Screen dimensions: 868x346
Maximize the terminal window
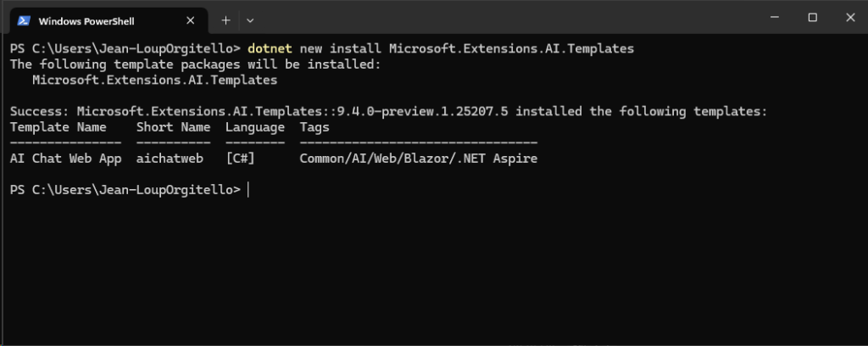coord(812,18)
